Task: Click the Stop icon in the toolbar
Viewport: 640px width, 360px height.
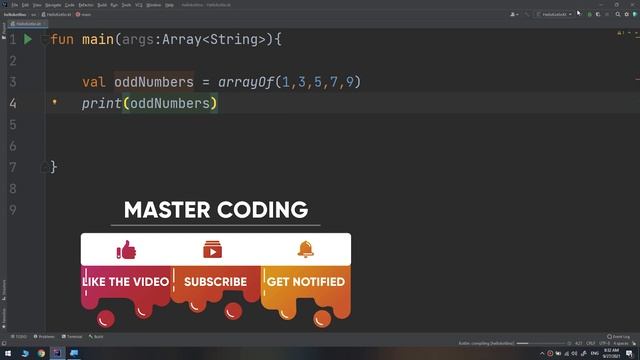Action: click(607, 14)
